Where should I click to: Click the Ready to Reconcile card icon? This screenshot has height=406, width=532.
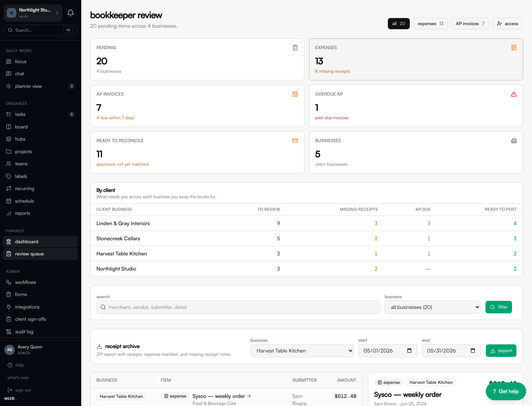pyautogui.click(x=295, y=141)
